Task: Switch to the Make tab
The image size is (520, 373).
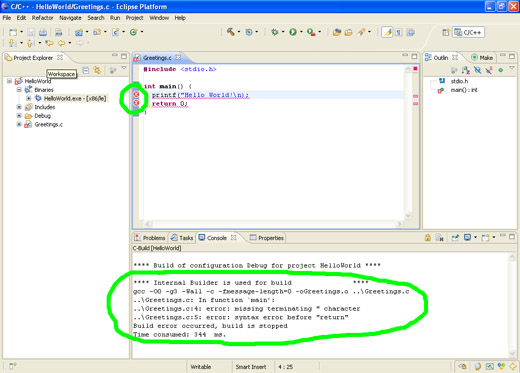Action: click(x=482, y=58)
